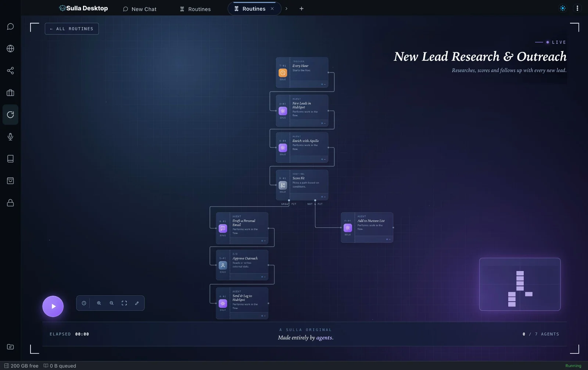Image resolution: width=588 pixels, height=370 pixels.
Task: Click the Sulla Desktop logo
Action: [83, 8]
